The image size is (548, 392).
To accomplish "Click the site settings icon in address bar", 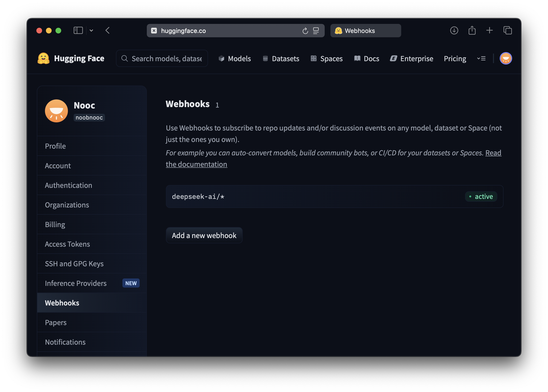I will click(154, 31).
